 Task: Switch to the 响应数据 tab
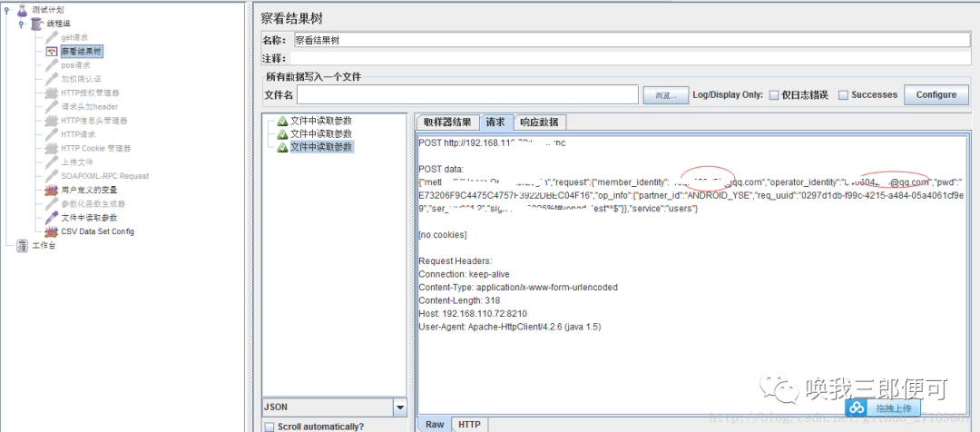(x=539, y=122)
